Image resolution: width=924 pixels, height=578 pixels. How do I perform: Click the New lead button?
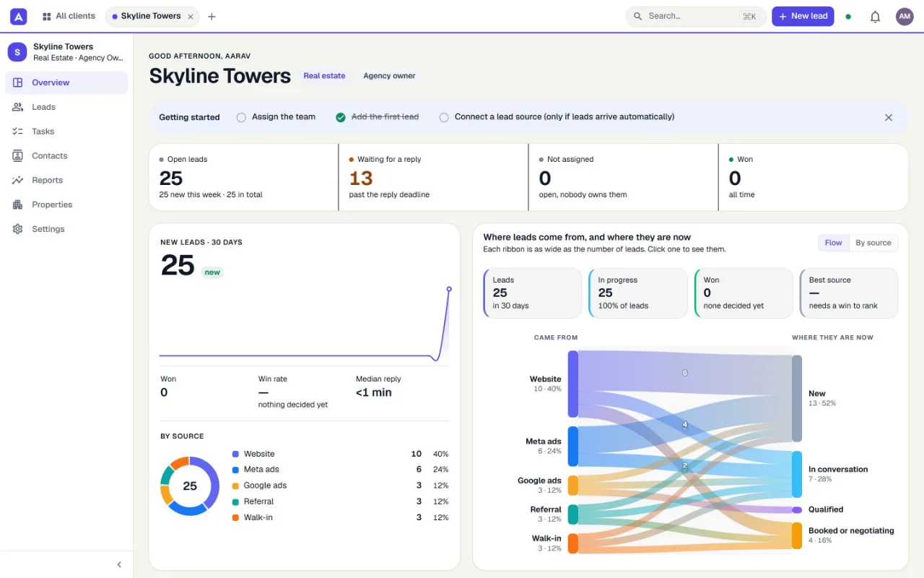point(803,17)
